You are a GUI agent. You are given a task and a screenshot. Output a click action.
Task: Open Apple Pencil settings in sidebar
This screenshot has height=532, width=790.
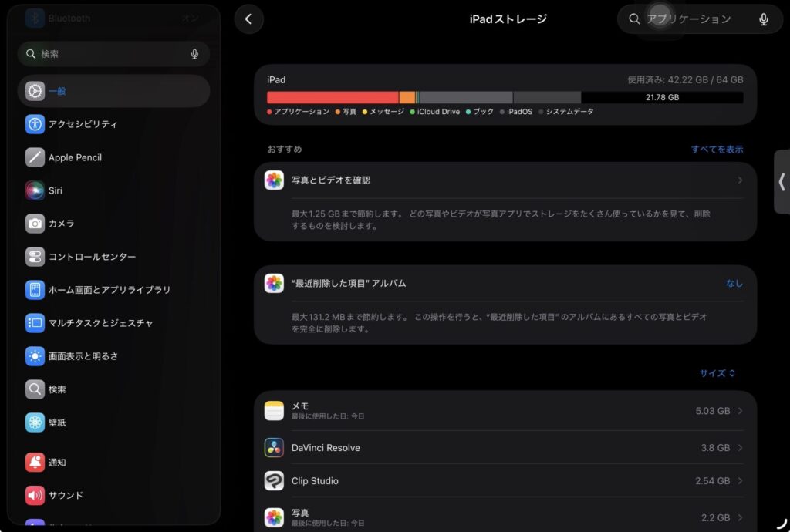tap(75, 157)
